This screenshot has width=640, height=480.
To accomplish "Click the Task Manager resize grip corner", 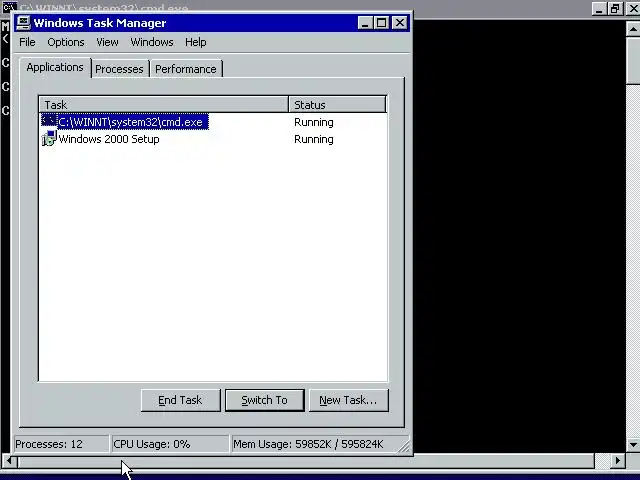I will click(x=404, y=447).
